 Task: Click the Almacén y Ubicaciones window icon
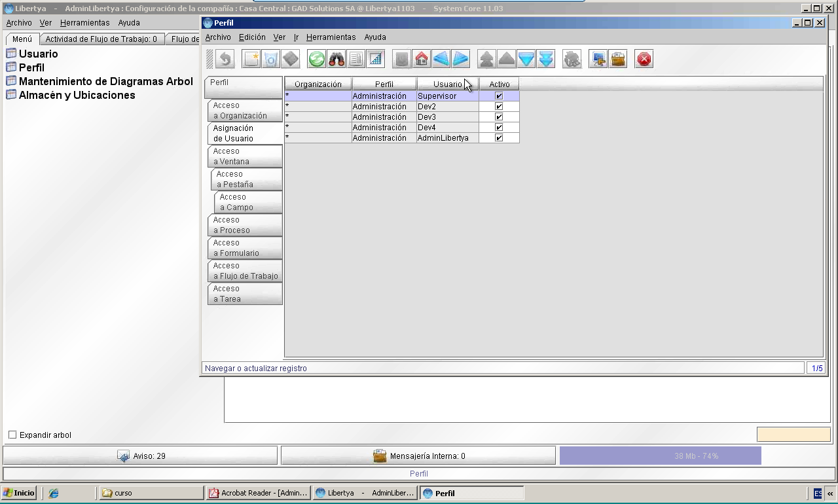(11, 94)
